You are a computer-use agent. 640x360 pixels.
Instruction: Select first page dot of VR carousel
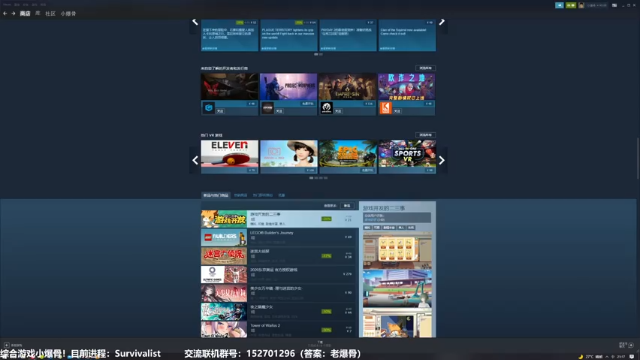[311, 178]
